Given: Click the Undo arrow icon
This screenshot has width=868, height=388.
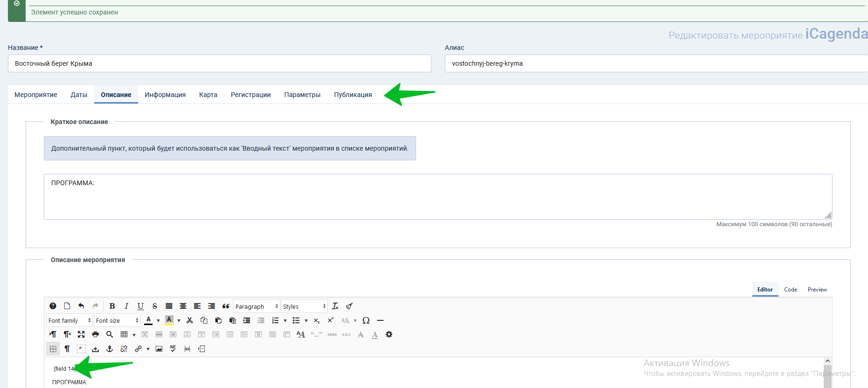Looking at the screenshot, I should (x=81, y=306).
